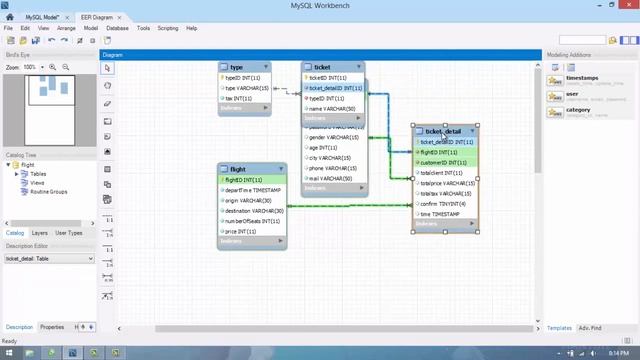Toggle the sidebar panel view button
The width and height of the screenshot is (640, 360).
point(629,40)
